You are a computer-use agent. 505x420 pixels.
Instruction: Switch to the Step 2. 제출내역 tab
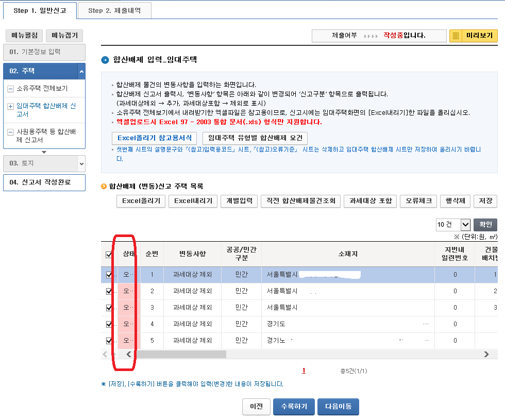click(114, 10)
